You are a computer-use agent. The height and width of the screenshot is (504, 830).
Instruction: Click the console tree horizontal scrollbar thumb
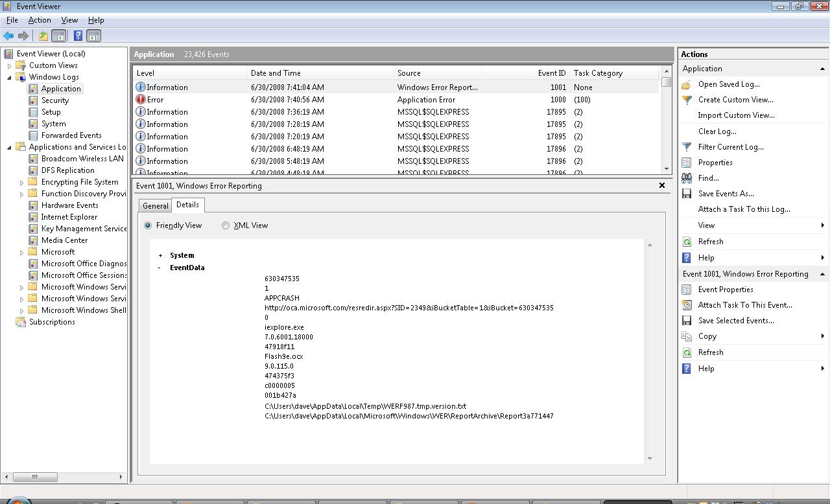pyautogui.click(x=35, y=477)
